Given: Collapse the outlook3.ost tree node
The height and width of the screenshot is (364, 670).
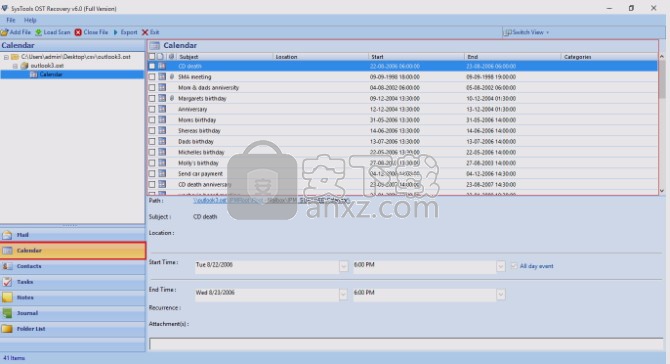Looking at the screenshot, I should (15, 66).
